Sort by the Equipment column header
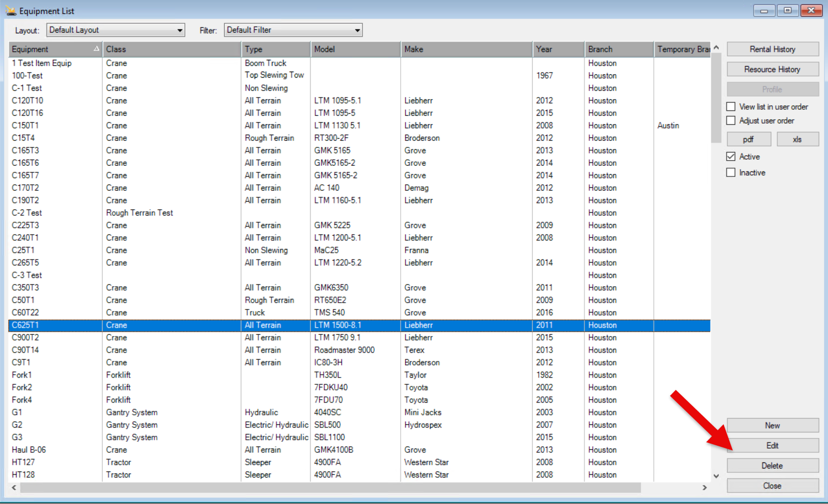This screenshot has height=504, width=828. [x=55, y=49]
